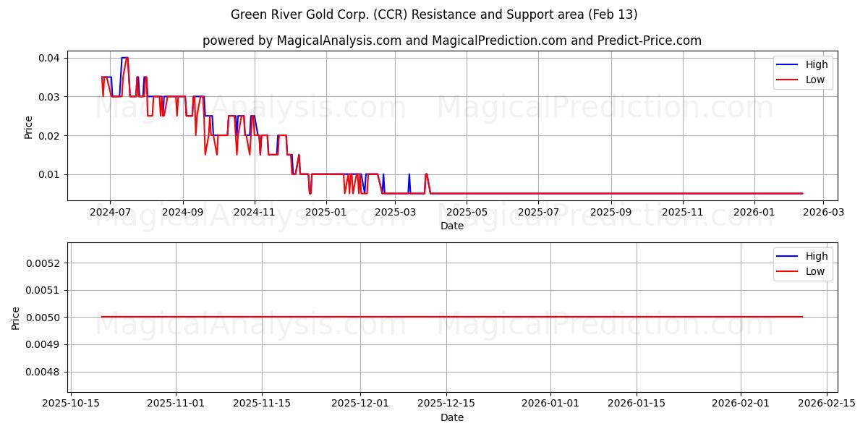Click the 2025-05 date tick label
Image resolution: width=868 pixels, height=434 pixels.
(x=467, y=213)
